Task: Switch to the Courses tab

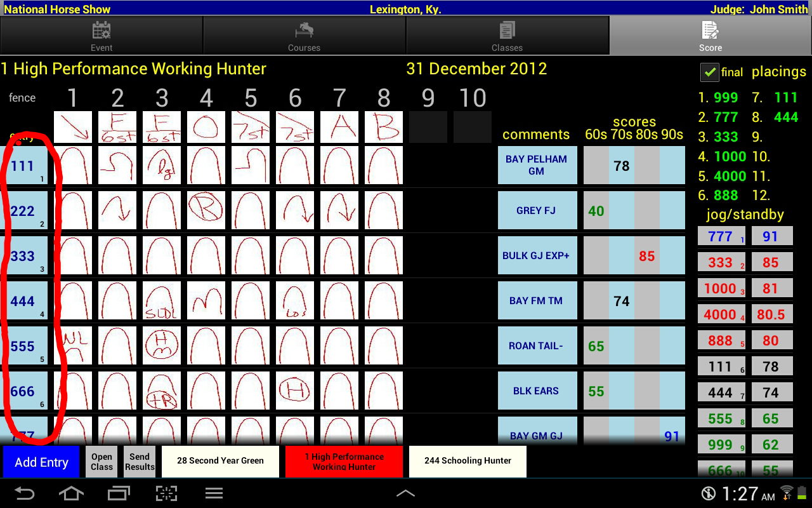Action: point(304,36)
